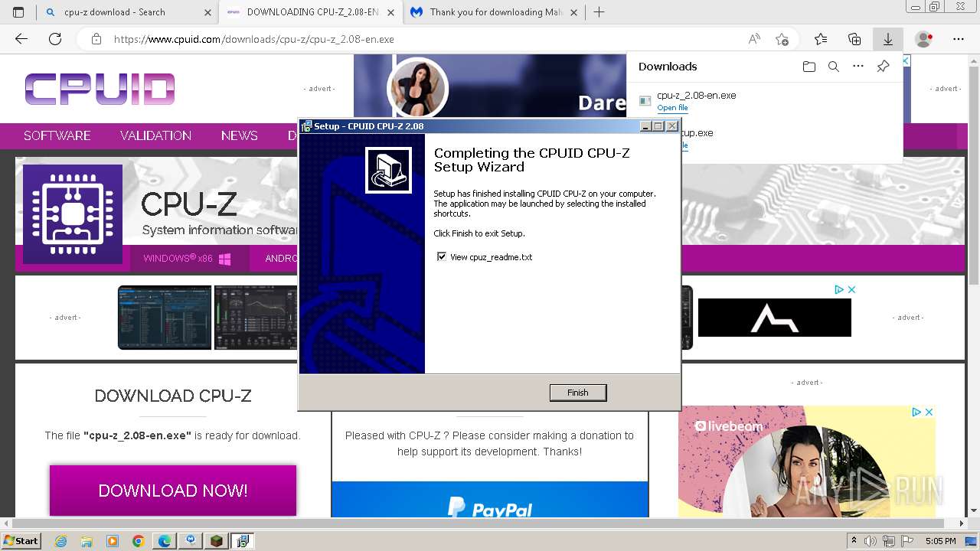980x551 pixels.
Task: Activate Read aloud icon
Action: coord(754,39)
